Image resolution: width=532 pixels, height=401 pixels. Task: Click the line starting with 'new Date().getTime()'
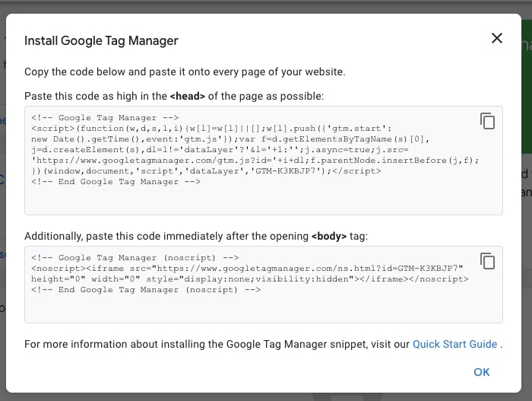230,139
